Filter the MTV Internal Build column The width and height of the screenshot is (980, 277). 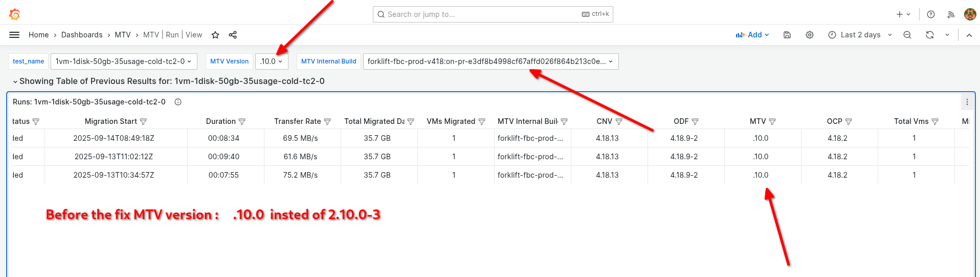[564, 121]
